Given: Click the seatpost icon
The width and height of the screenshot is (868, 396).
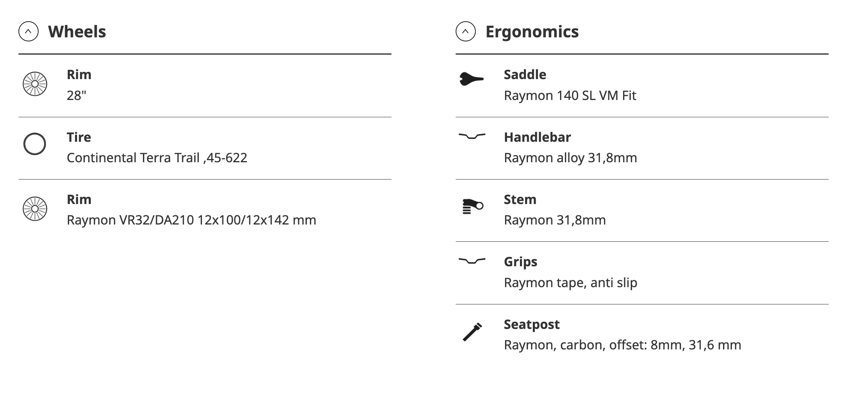Looking at the screenshot, I should coord(472,332).
